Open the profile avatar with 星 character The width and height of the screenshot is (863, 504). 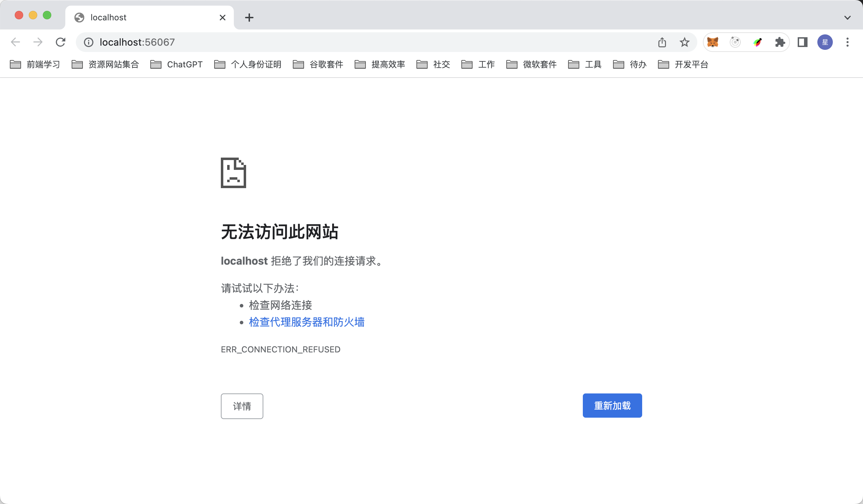825,42
